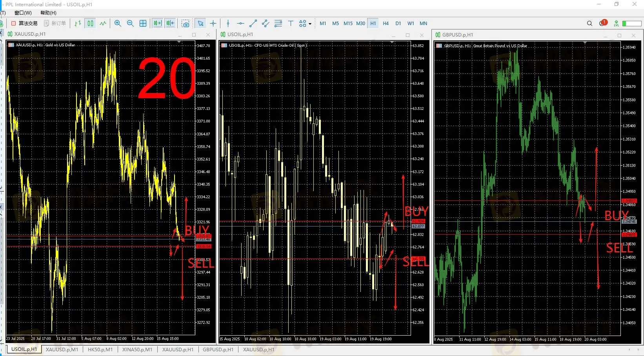Click the 63.852 price label on oil chart

coord(418,46)
